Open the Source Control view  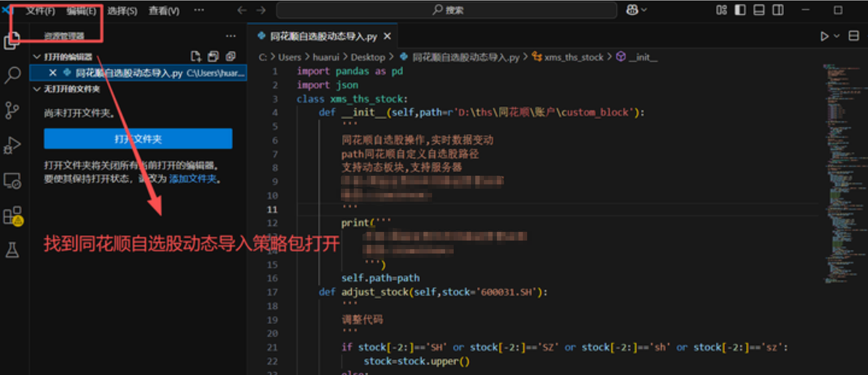[12, 110]
